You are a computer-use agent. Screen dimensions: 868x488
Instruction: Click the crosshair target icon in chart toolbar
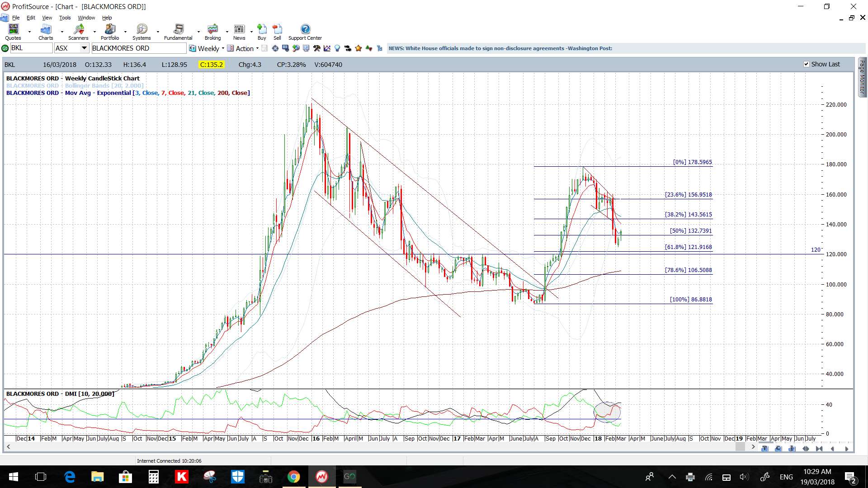coord(275,48)
